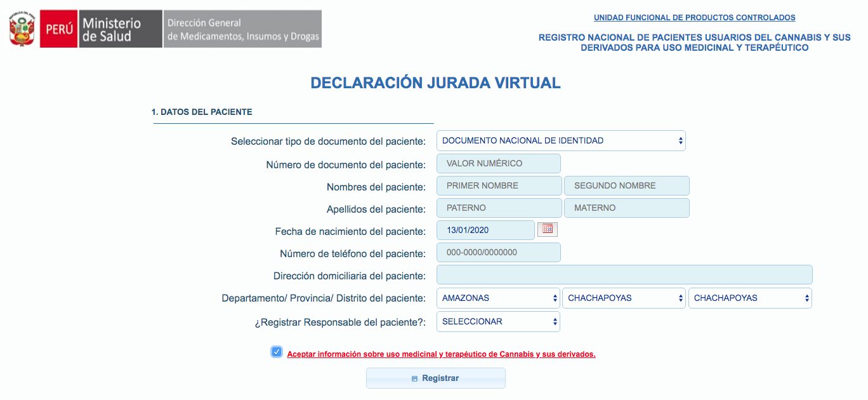
Task: Focus the document number VALOR NUMÉRICO field
Action: tap(499, 163)
